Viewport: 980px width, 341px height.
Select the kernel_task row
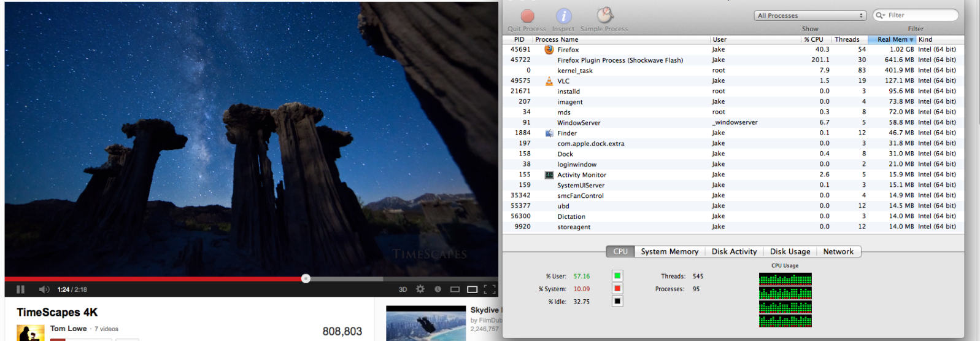coord(733,71)
